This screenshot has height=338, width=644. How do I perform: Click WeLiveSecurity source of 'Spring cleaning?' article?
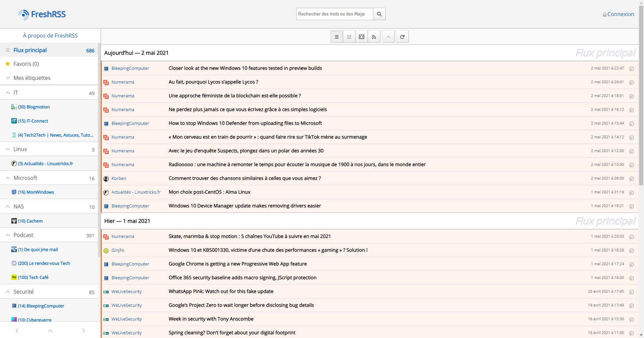pos(126,333)
